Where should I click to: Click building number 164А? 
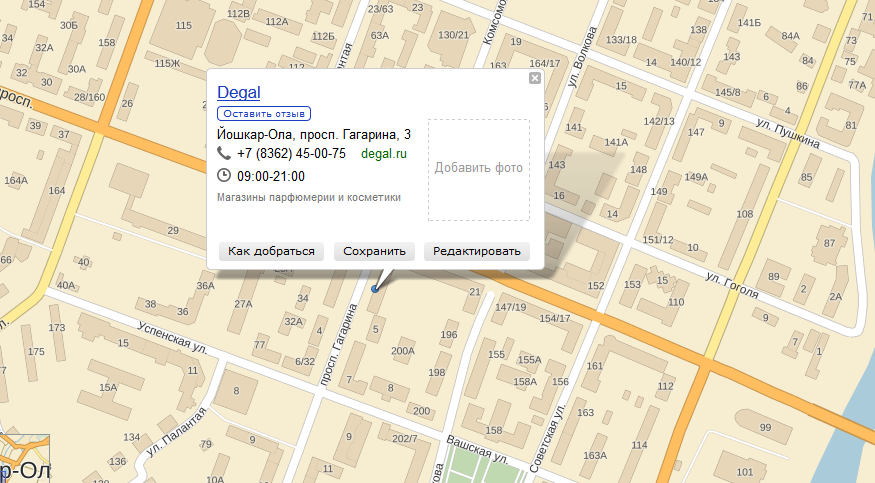[x=16, y=180]
